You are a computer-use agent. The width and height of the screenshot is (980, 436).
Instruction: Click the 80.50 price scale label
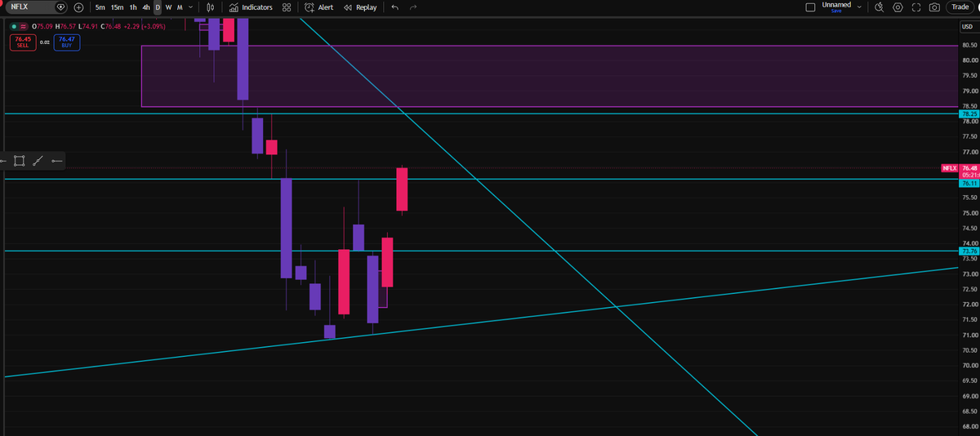pos(969,45)
